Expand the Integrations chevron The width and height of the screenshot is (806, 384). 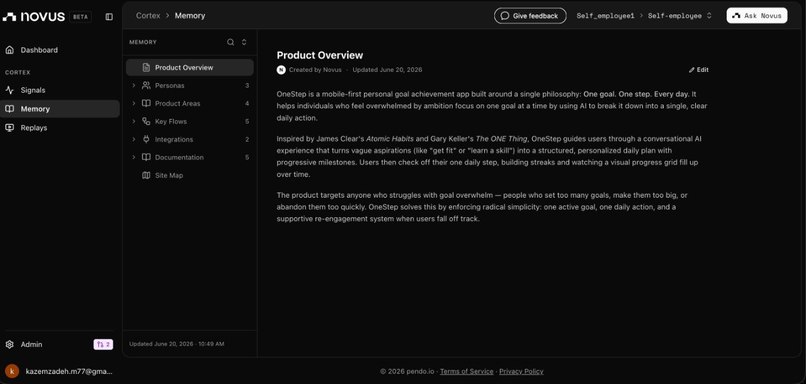(134, 139)
